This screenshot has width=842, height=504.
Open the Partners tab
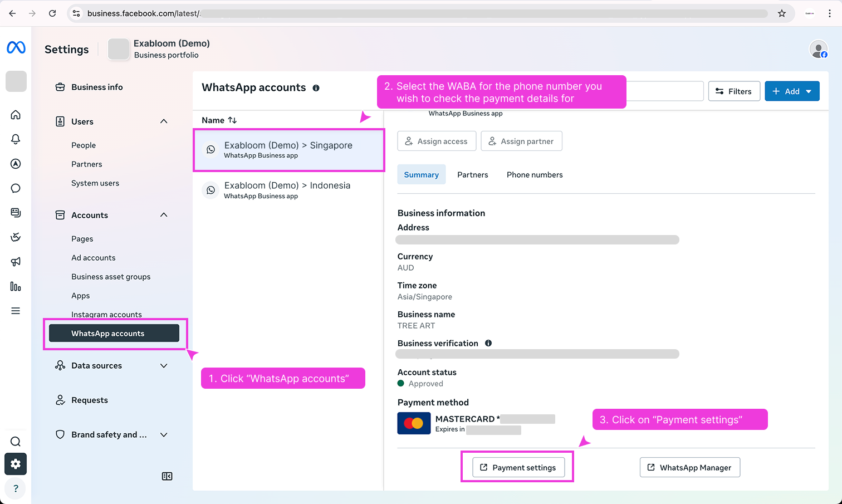point(472,174)
